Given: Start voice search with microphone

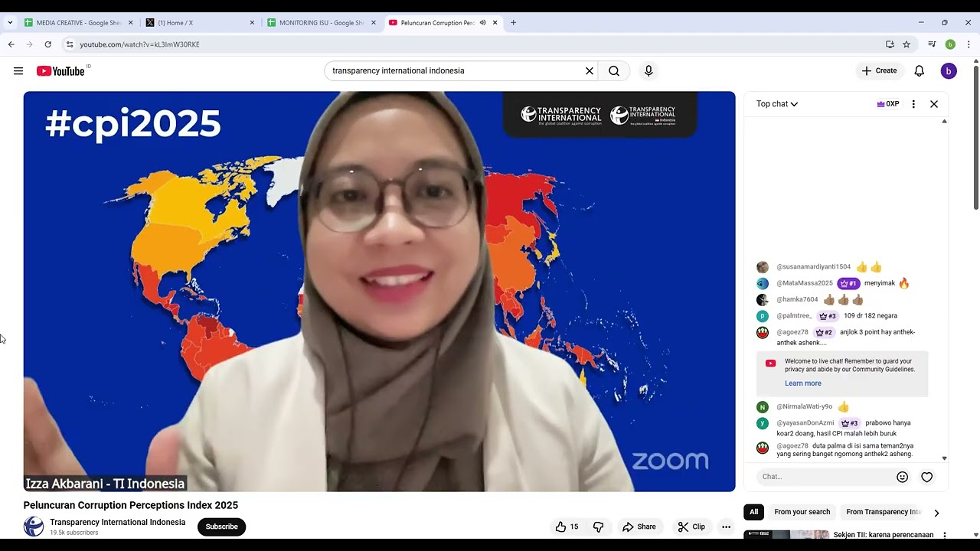Looking at the screenshot, I should point(648,71).
